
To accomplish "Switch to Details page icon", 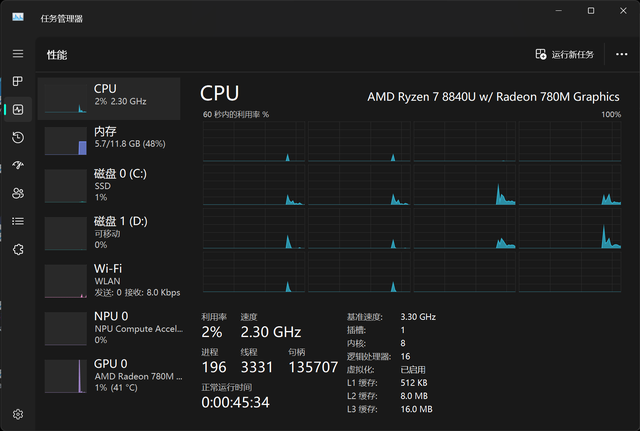I will 18,221.
